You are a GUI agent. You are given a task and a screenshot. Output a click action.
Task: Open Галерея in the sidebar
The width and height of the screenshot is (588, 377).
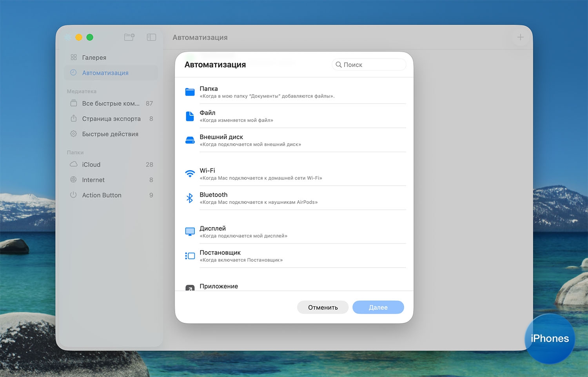tap(94, 57)
